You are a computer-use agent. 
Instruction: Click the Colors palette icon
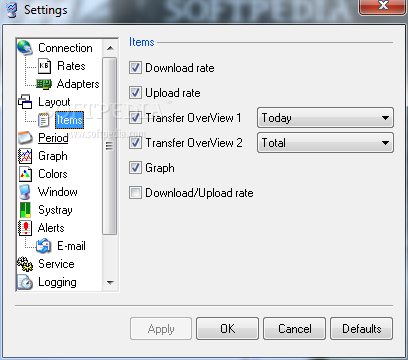(25, 174)
